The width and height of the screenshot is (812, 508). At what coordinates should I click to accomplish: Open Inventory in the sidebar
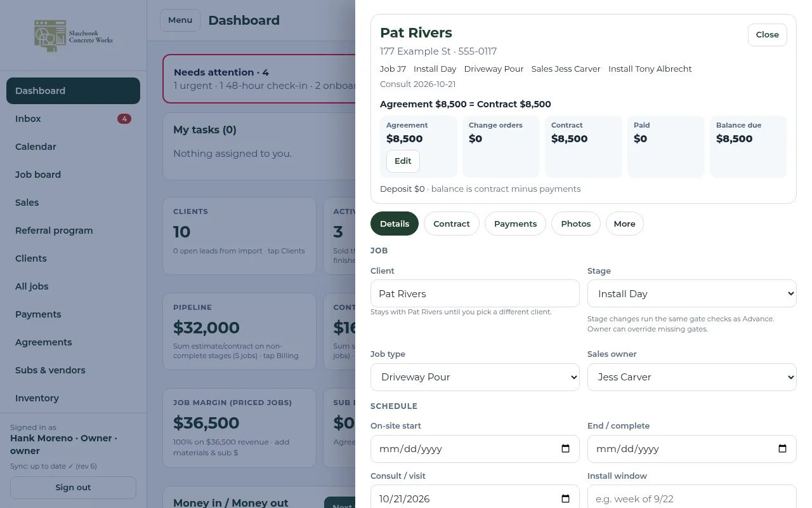[x=73, y=398]
